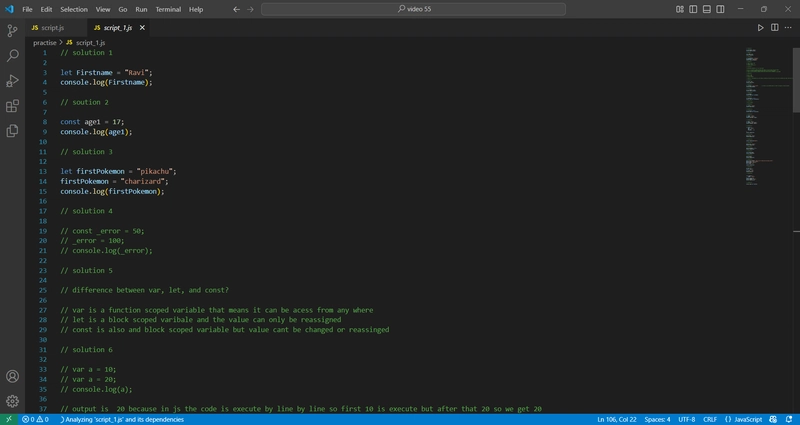This screenshot has height=425, width=800.
Task: Click the Accounts icon in activity bar
Action: pyautogui.click(x=12, y=377)
